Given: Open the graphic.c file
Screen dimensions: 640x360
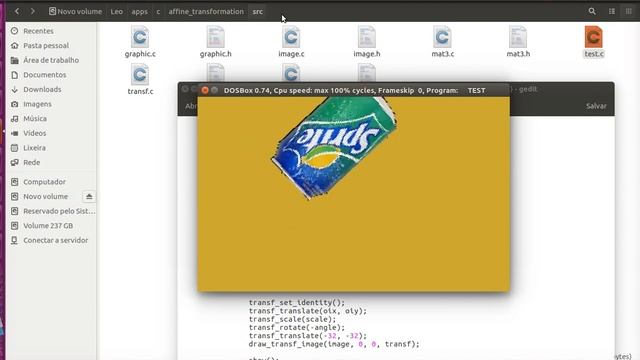Looking at the screenshot, I should (x=140, y=42).
